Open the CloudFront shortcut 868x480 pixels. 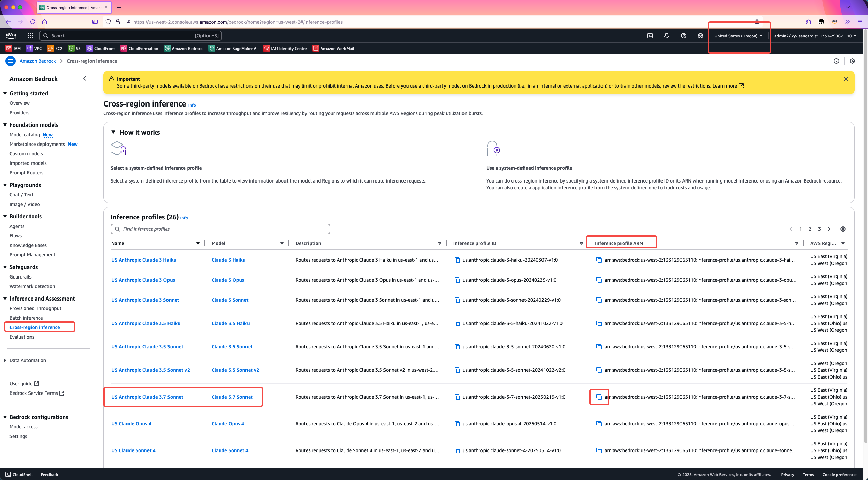click(101, 48)
